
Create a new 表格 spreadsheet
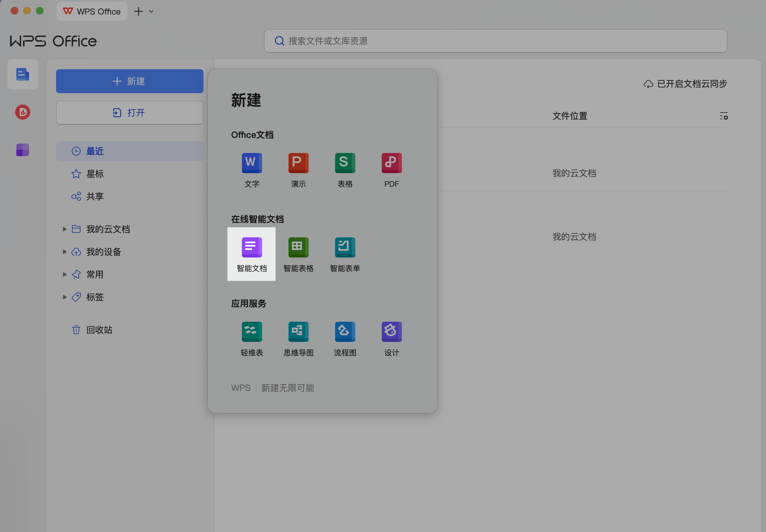pos(345,163)
